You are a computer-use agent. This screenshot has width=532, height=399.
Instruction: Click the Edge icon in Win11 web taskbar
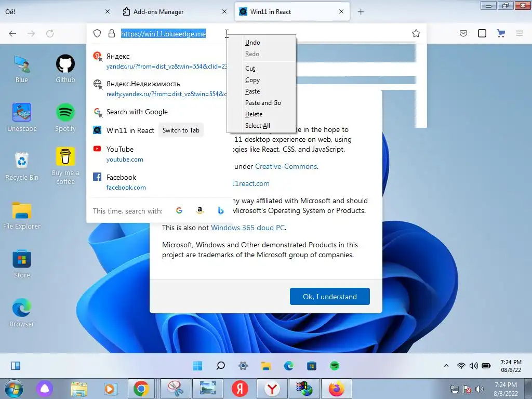(289, 366)
